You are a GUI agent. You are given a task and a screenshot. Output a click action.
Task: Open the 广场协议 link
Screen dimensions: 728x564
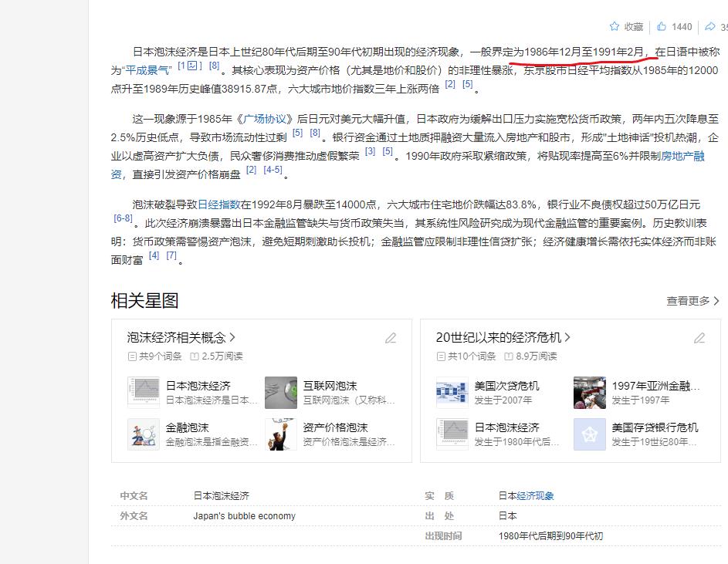[x=266, y=120]
